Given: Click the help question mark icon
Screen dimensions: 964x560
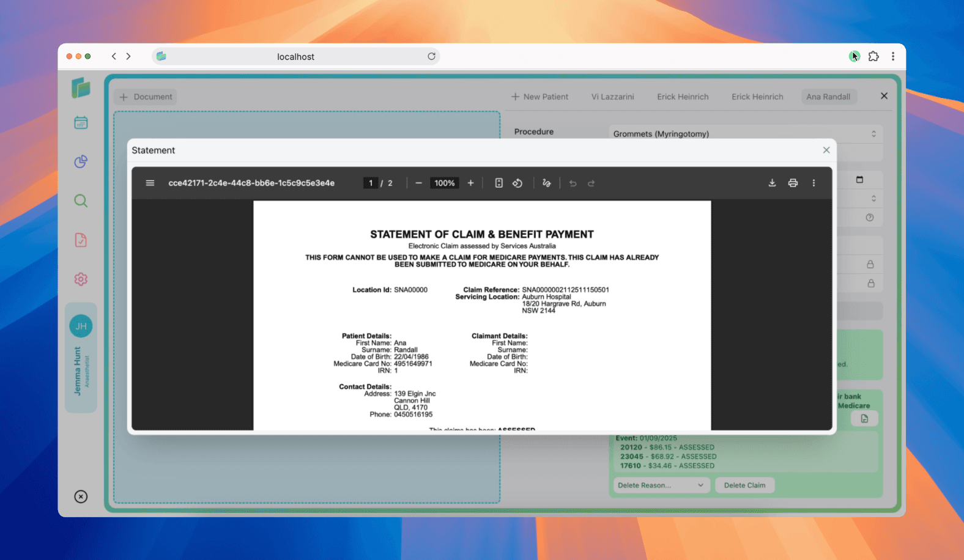Looking at the screenshot, I should point(870,218).
